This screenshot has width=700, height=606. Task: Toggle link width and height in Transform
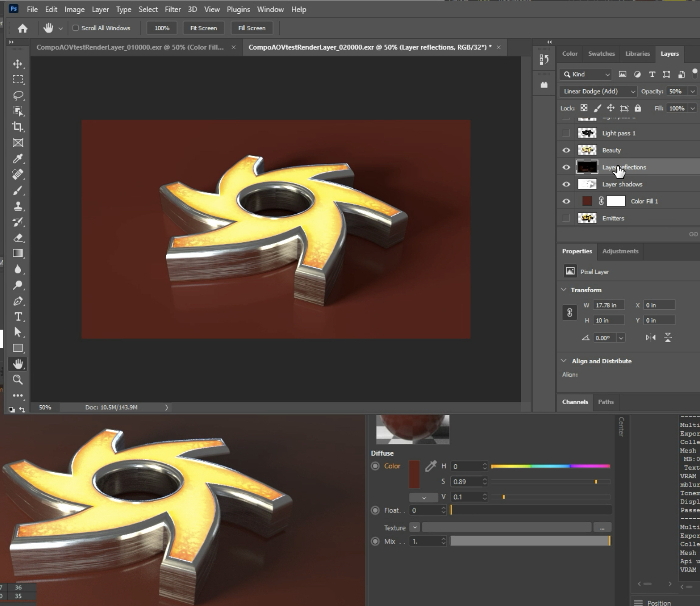tap(569, 312)
